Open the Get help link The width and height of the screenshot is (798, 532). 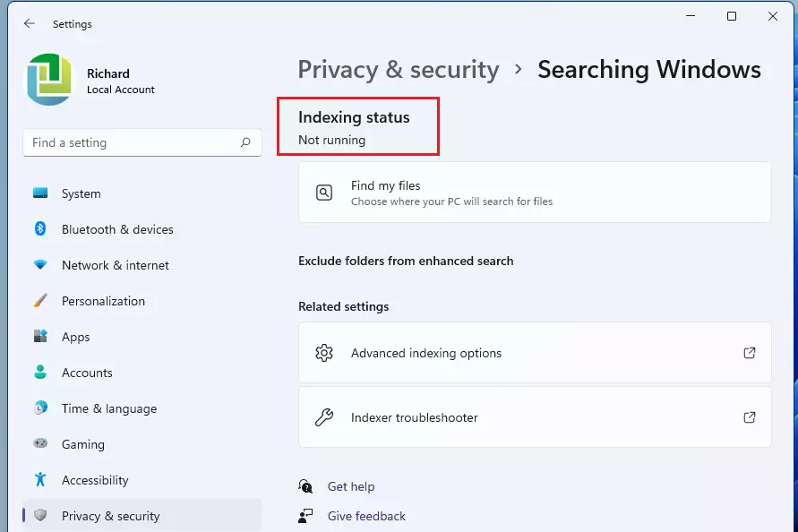point(351,486)
